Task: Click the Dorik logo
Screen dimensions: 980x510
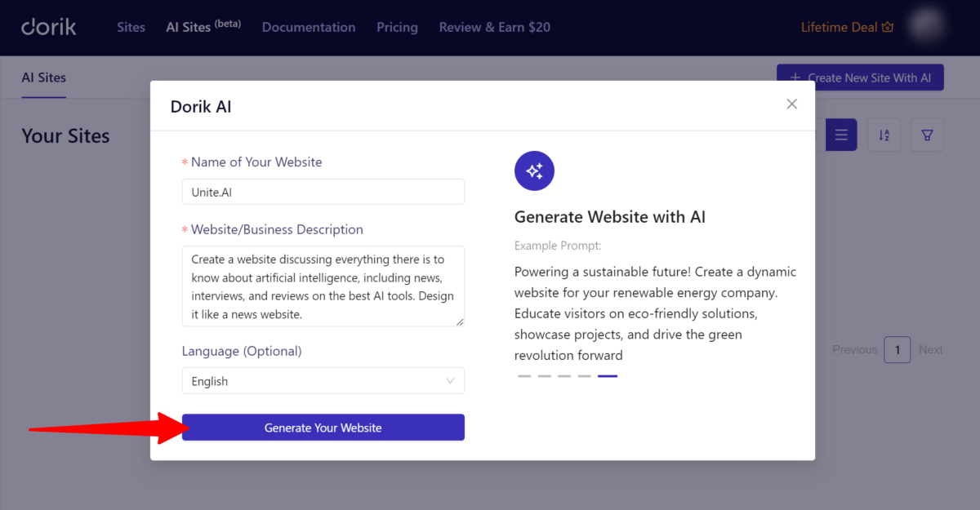Action: pos(49,27)
